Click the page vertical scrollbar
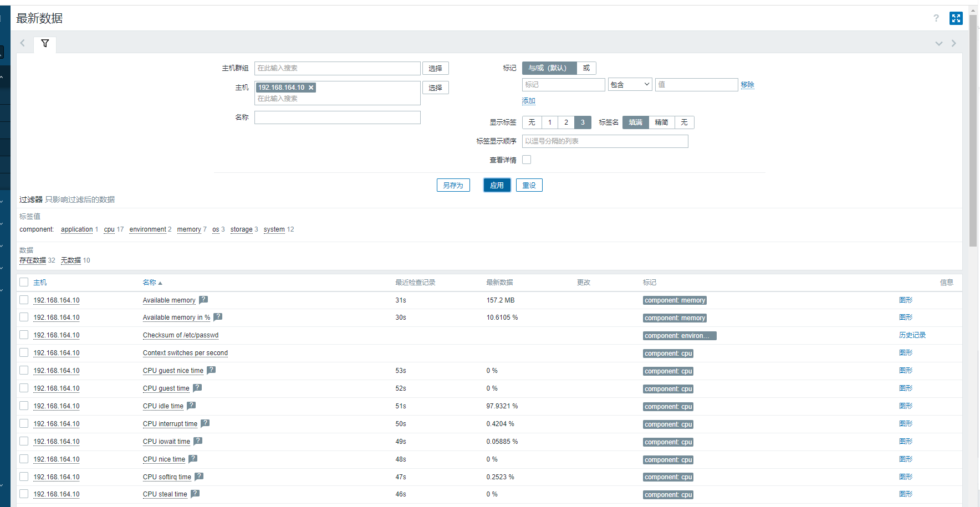Image resolution: width=980 pixels, height=507 pixels. [973, 130]
